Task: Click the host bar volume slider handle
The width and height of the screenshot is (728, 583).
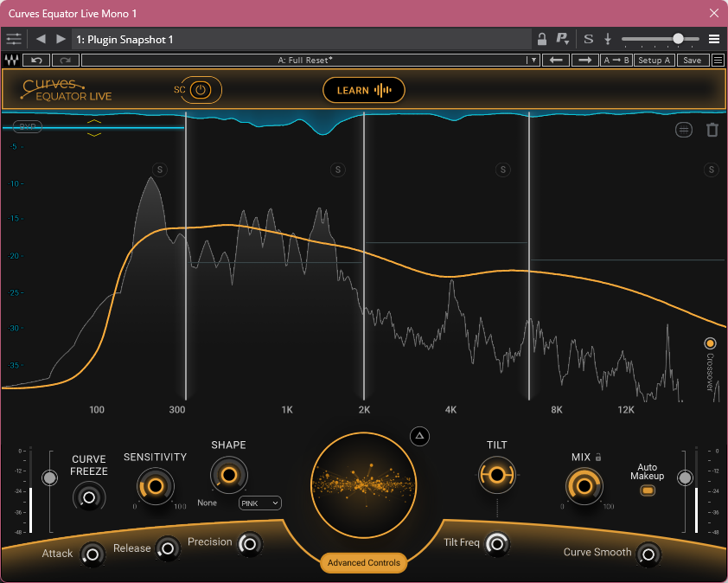Action: click(x=678, y=39)
